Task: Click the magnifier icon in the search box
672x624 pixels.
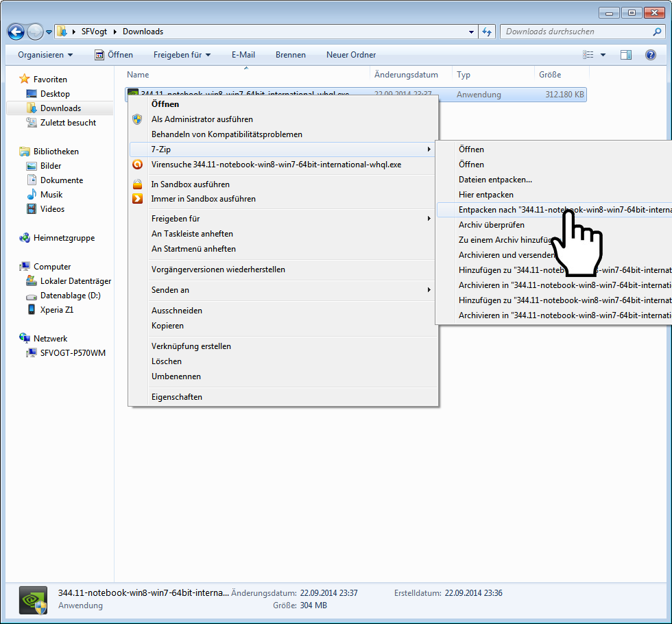Action: (657, 32)
